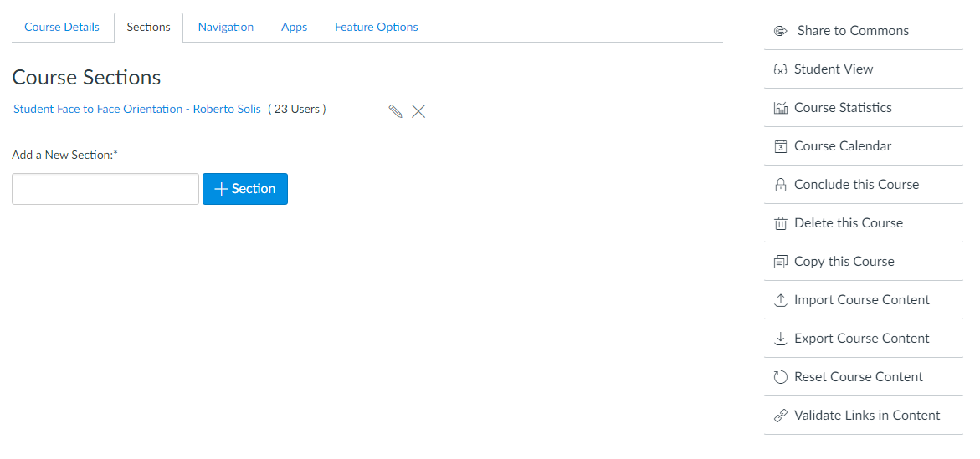Open the Course Details tab

coord(62,27)
